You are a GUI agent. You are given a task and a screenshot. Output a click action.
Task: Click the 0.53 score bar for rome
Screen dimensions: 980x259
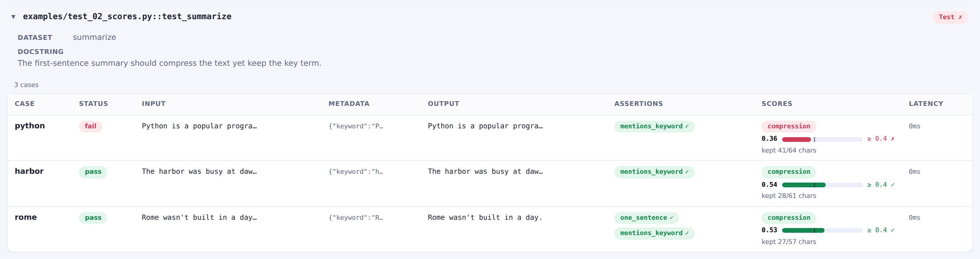point(822,230)
